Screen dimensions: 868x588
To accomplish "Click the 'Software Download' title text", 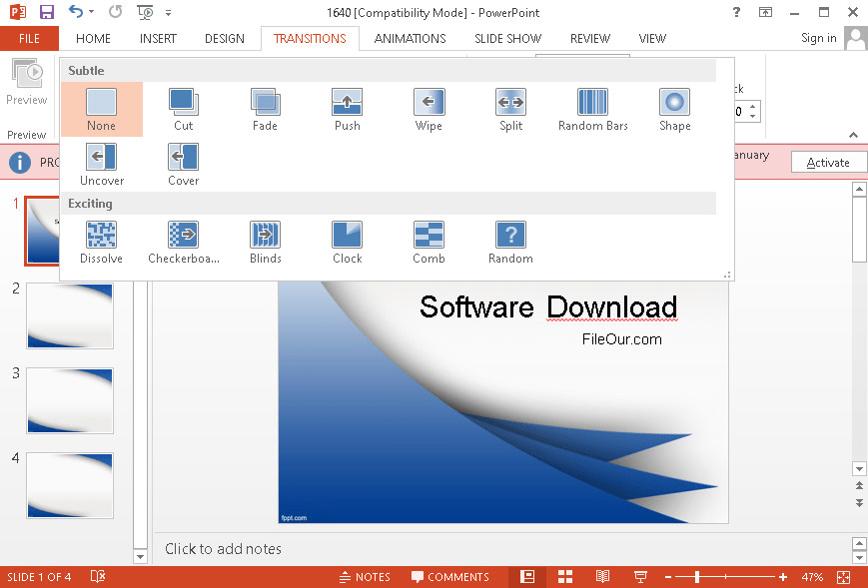I will tap(548, 307).
